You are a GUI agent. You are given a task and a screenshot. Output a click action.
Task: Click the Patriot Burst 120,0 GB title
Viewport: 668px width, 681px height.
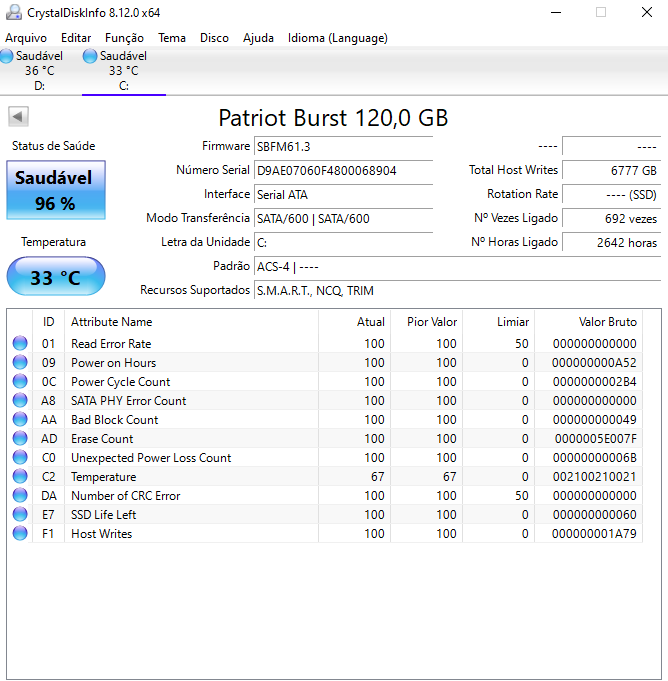(x=333, y=118)
